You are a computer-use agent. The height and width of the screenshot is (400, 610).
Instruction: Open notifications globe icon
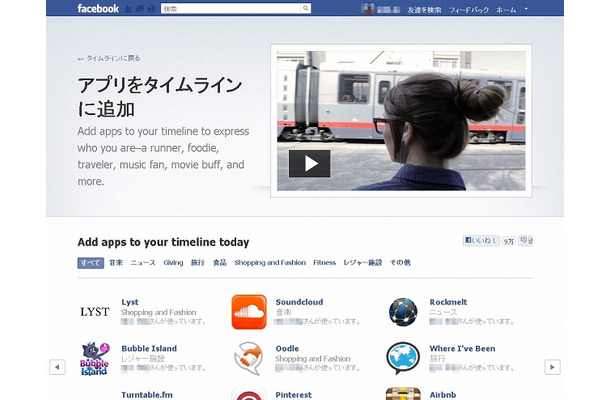pyautogui.click(x=151, y=9)
